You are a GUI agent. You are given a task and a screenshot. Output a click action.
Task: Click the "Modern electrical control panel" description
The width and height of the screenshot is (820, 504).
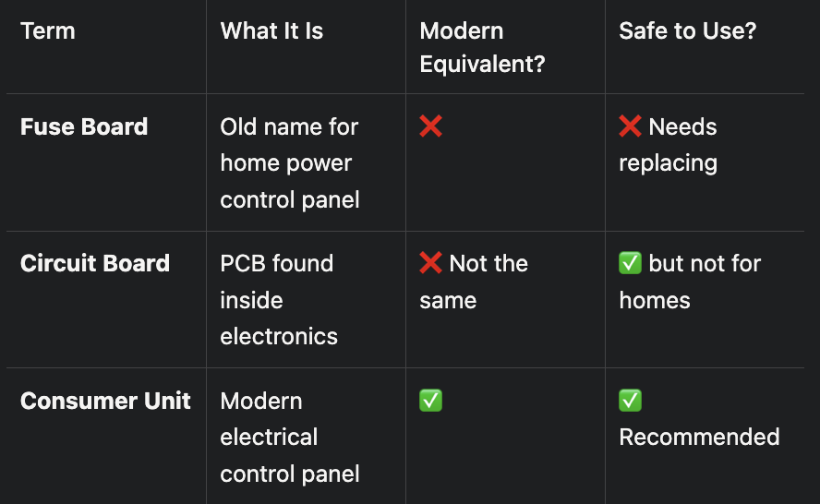(x=289, y=437)
